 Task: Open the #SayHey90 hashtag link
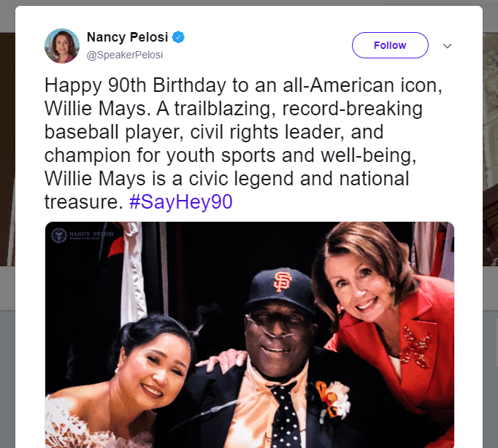tap(180, 202)
